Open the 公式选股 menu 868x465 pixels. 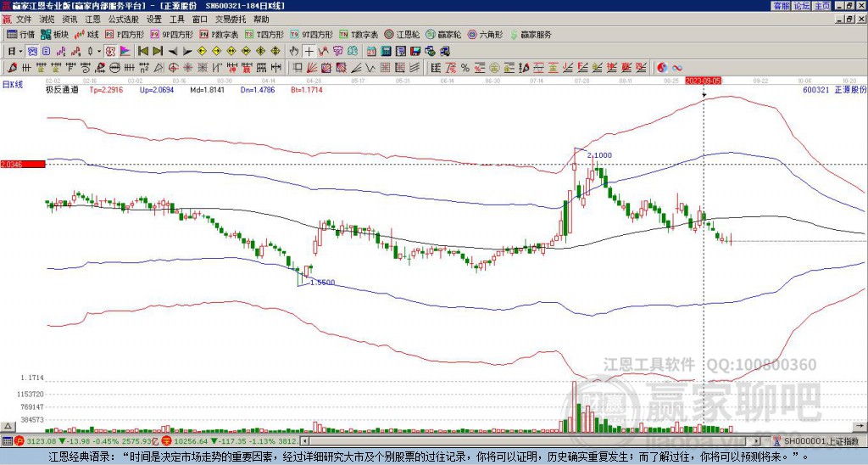(x=123, y=20)
